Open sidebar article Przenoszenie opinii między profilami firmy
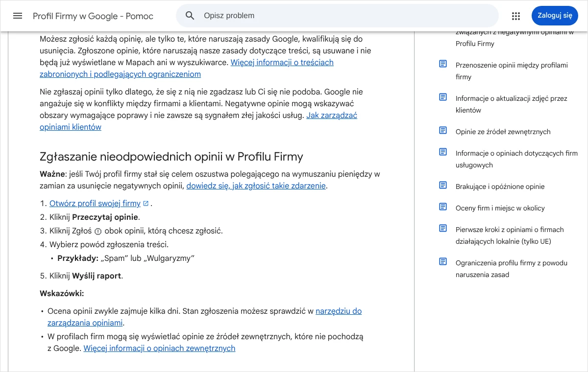588x372 pixels. (512, 71)
